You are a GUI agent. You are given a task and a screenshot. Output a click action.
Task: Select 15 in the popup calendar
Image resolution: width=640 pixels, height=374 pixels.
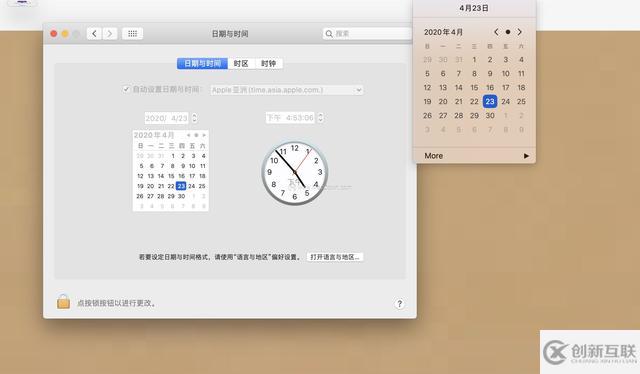coord(474,87)
